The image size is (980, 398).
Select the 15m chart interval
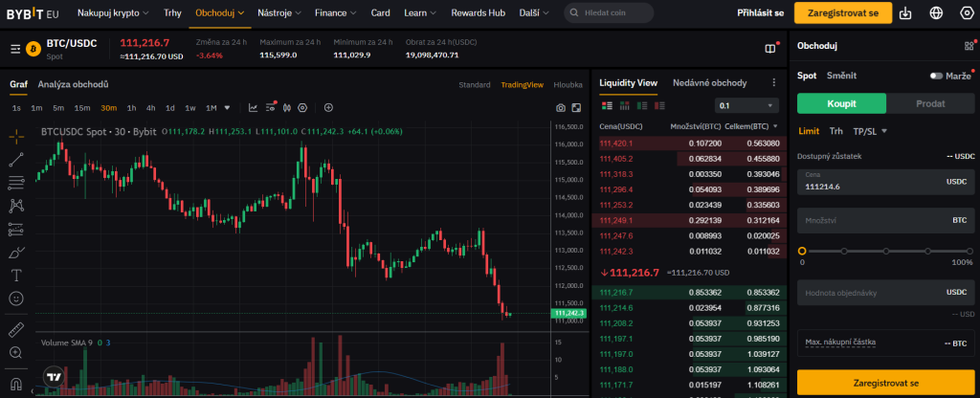tap(82, 107)
